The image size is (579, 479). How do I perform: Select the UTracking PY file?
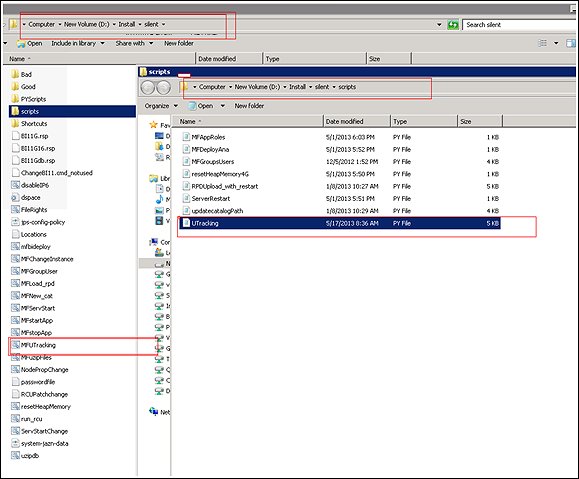click(x=340, y=223)
